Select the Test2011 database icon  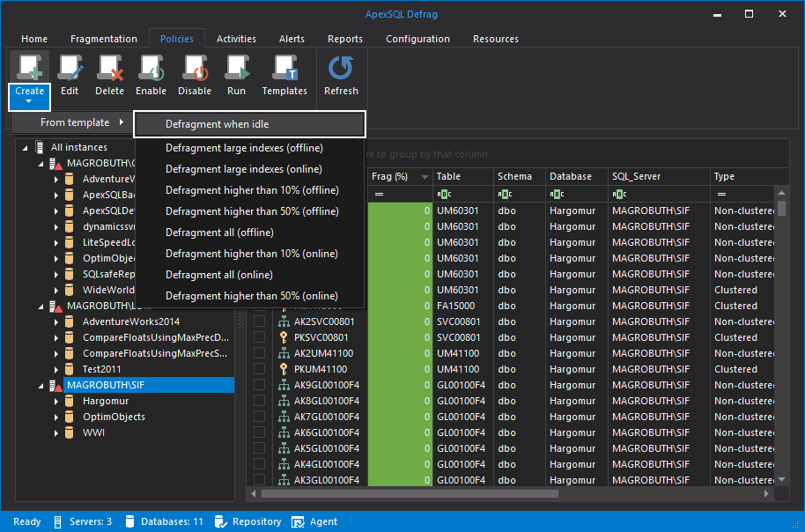pyautogui.click(x=70, y=369)
